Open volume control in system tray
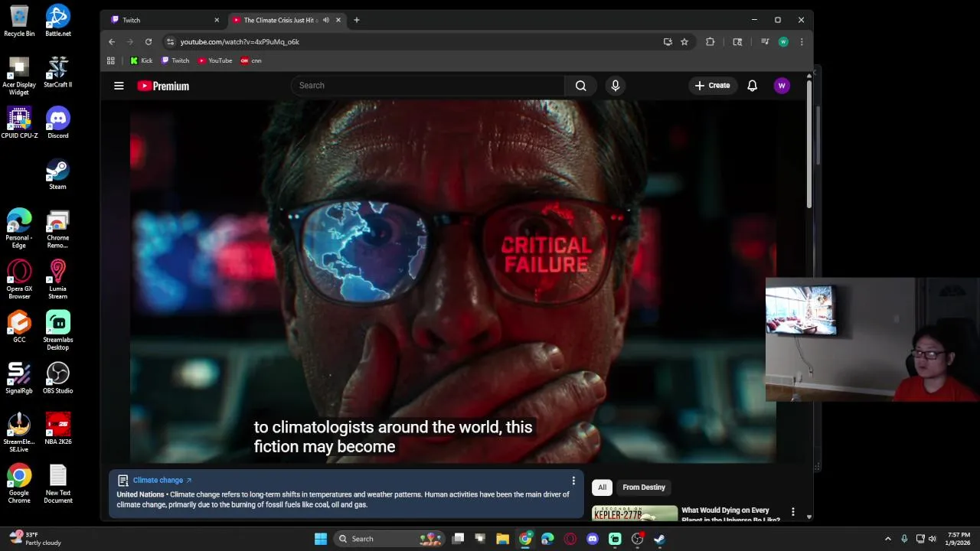This screenshot has height=551, width=980. pyautogui.click(x=933, y=539)
